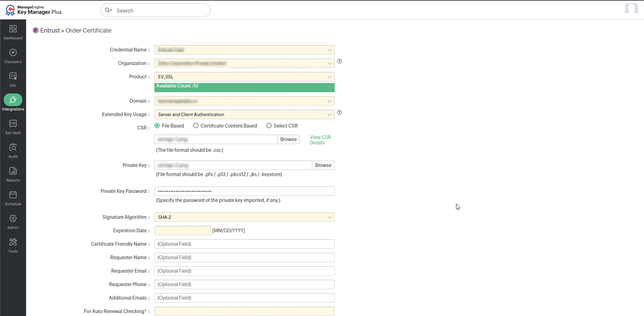Open the Signature Algorithm dropdown
Viewport: 644px width, 316px height.
[244, 217]
